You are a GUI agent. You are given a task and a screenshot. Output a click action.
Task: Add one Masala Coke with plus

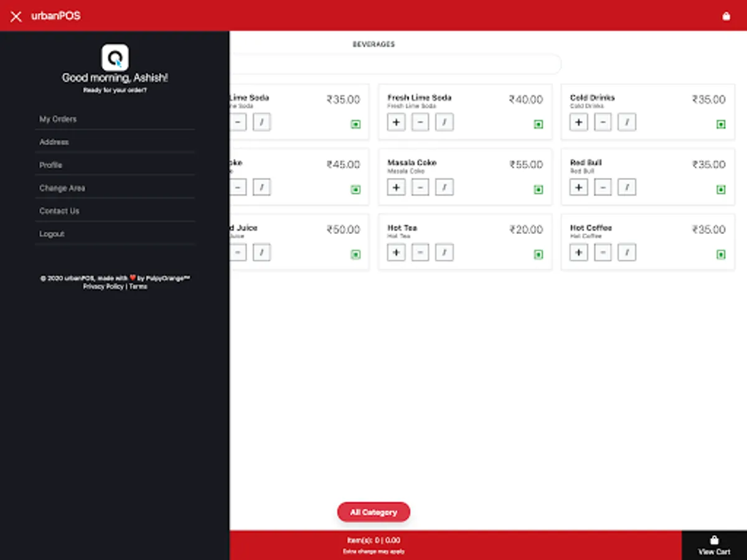396,187
